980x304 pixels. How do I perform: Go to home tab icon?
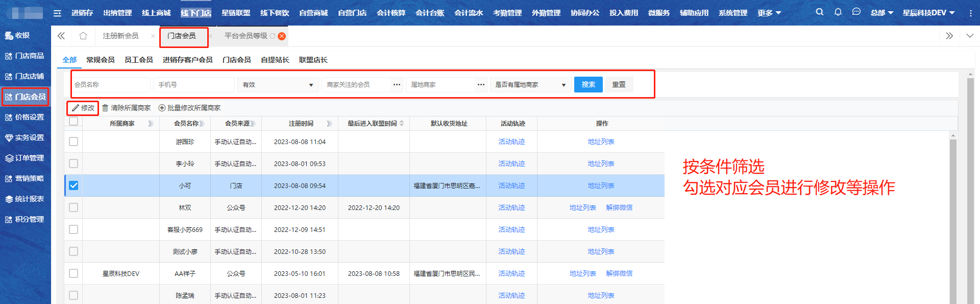(x=83, y=36)
